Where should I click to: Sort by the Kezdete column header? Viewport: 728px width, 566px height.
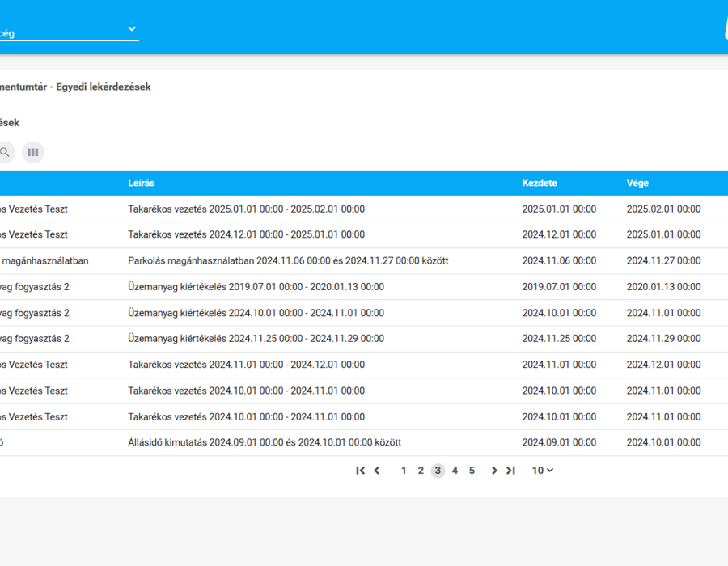click(540, 183)
